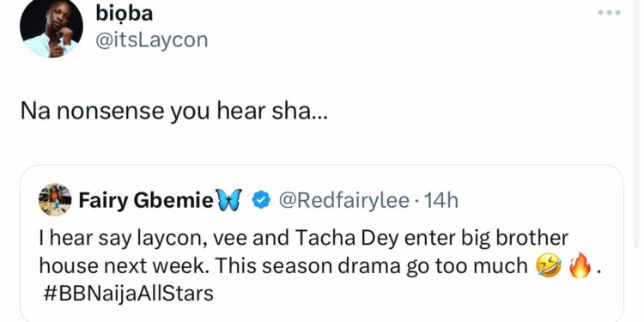Open the @Redfairylee handle
Viewport: 644px width, 322px height.
coord(343,200)
